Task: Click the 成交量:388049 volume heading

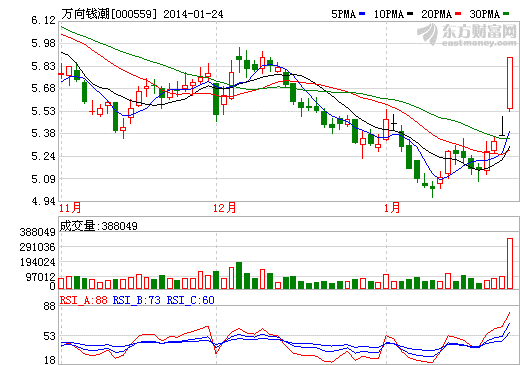Action: coord(99,226)
